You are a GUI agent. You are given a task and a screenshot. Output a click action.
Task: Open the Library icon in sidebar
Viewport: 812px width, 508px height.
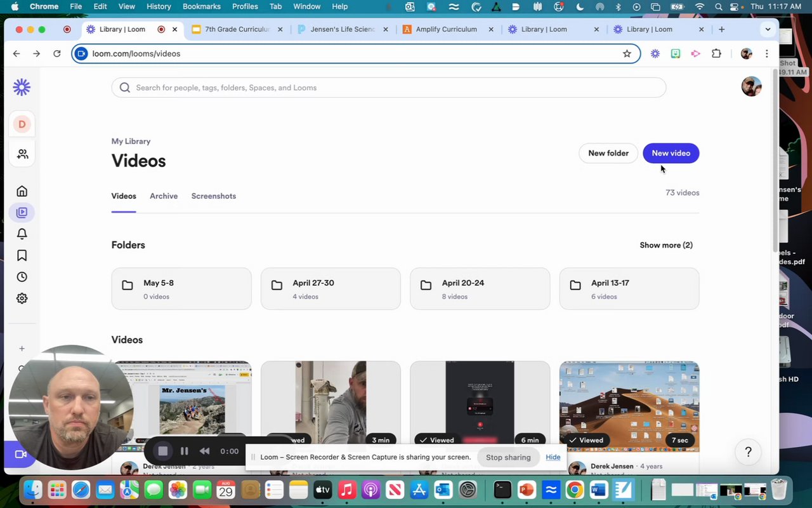click(22, 213)
